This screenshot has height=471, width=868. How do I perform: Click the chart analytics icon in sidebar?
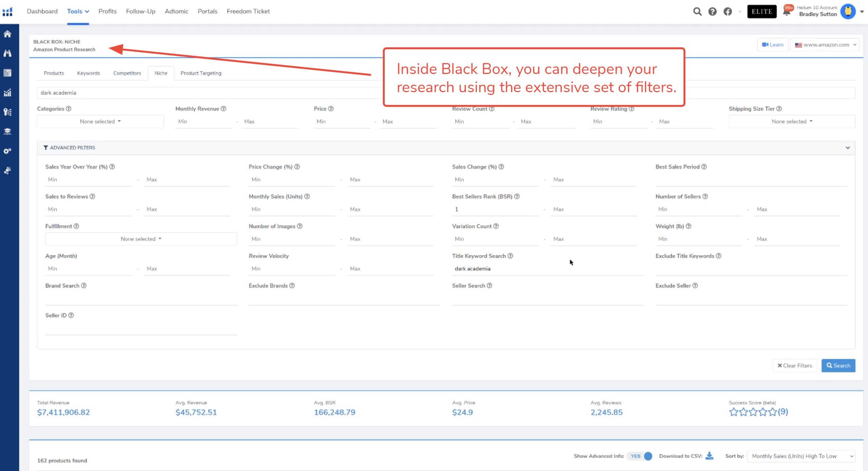coord(7,93)
